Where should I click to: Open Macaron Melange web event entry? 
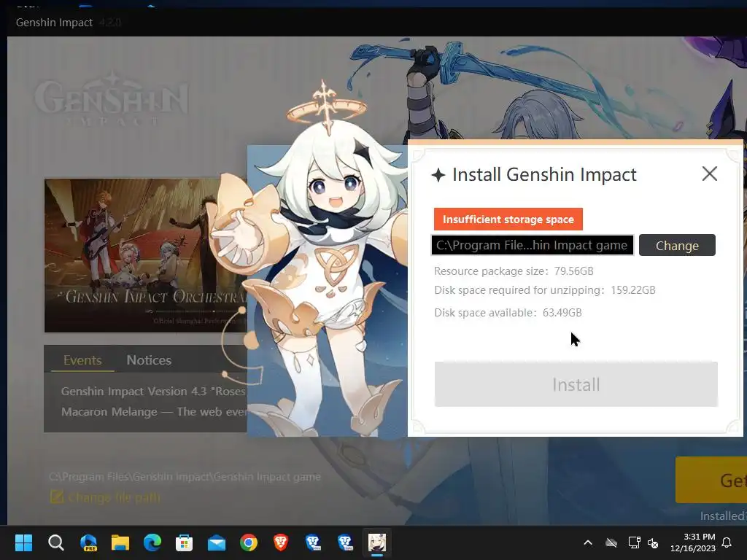coord(153,412)
